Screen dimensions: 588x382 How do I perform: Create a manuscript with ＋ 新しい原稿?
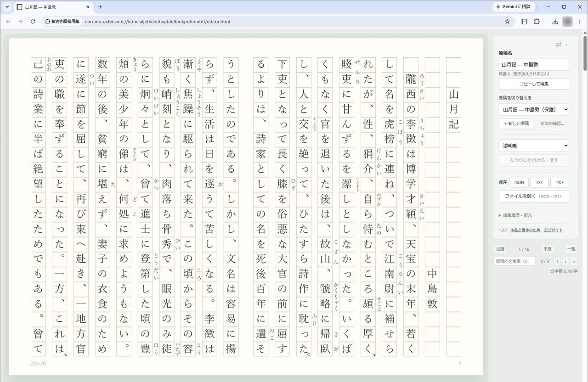point(516,124)
